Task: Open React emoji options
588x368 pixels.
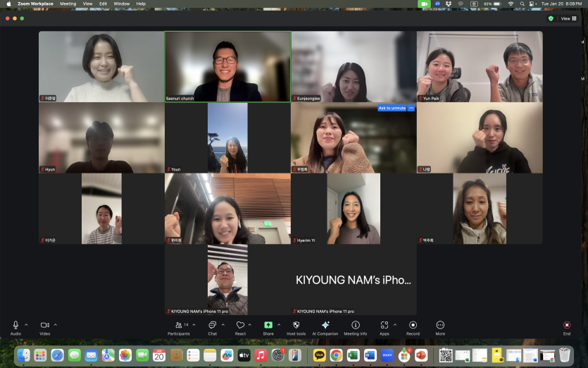Action: [x=240, y=328]
